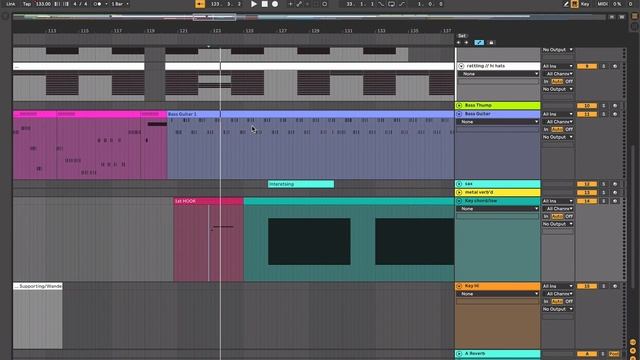Toggle the metronome button

(x=98, y=4)
